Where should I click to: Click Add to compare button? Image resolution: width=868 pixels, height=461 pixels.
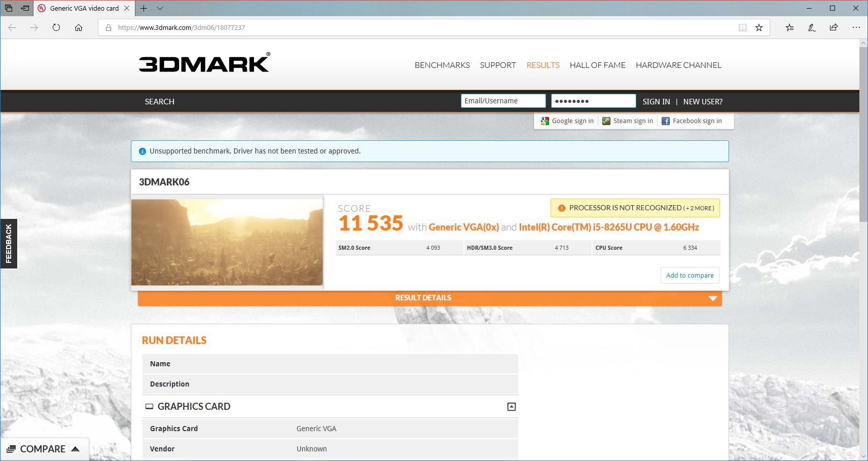tap(690, 276)
